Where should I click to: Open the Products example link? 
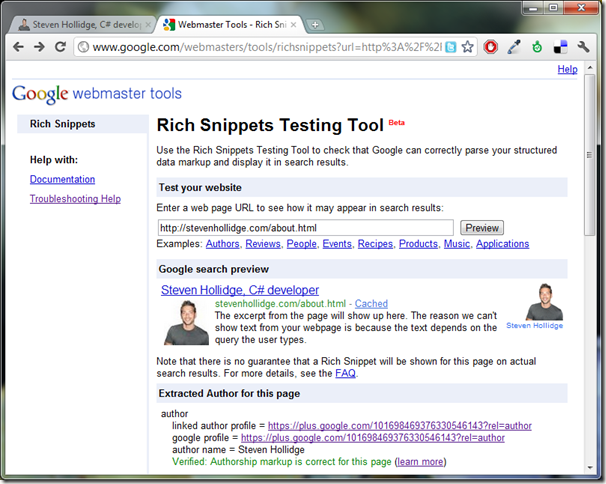[418, 244]
